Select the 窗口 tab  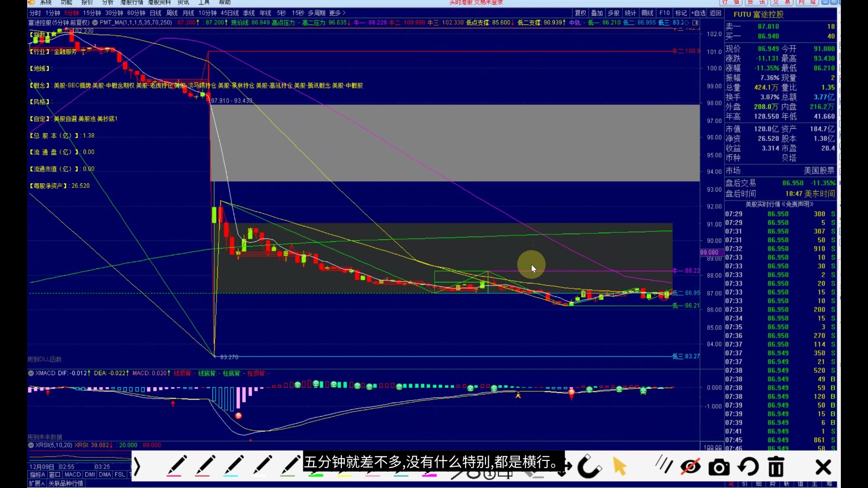[x=55, y=475]
